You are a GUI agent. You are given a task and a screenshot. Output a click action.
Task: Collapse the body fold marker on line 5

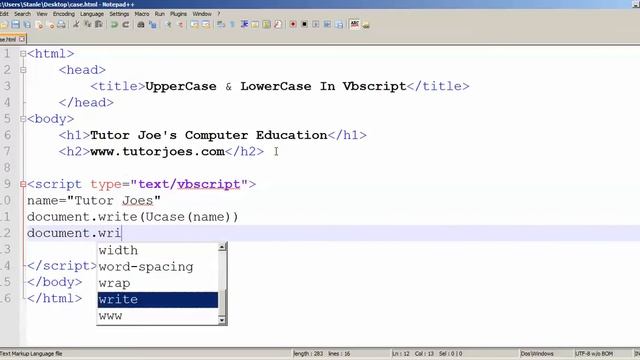pyautogui.click(x=23, y=119)
